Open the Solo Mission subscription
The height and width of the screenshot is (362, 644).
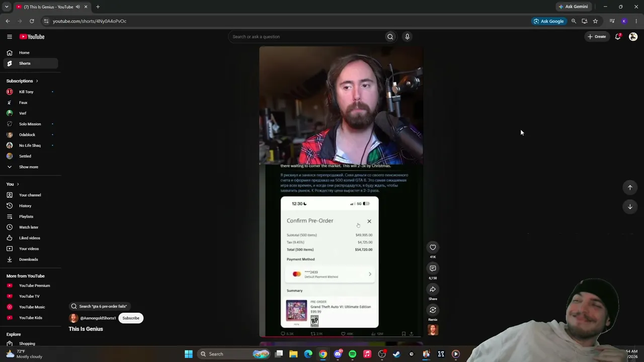coord(30,124)
